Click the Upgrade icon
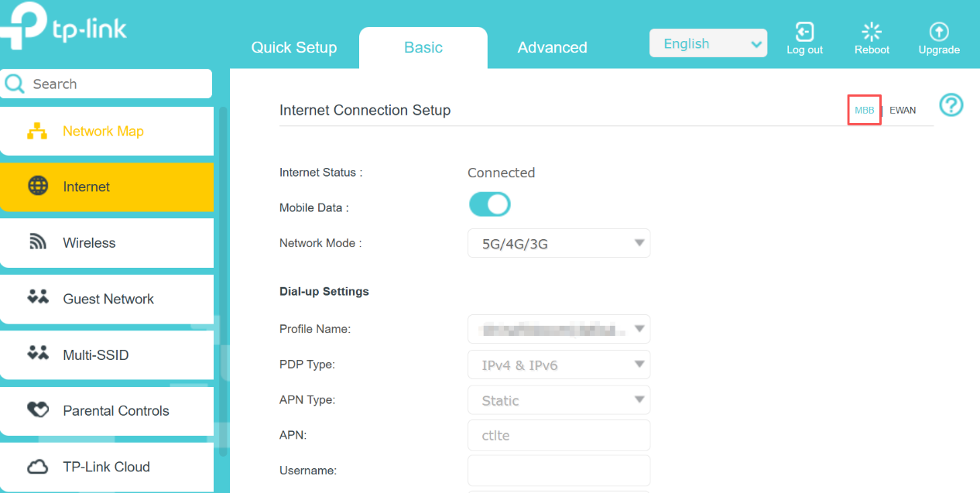The width and height of the screenshot is (980, 493). point(939,33)
